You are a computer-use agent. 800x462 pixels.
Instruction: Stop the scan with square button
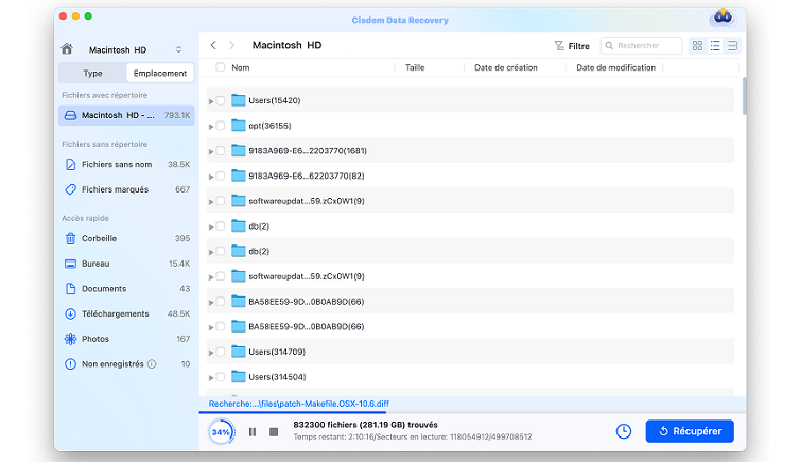(x=273, y=431)
